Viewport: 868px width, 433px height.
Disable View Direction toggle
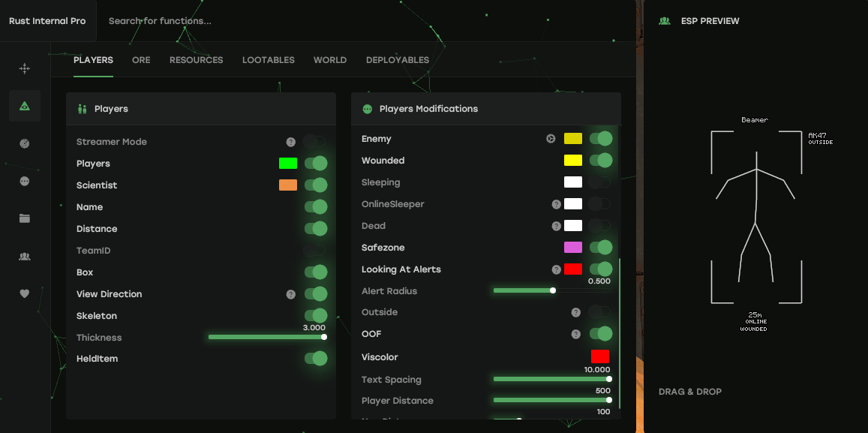(316, 294)
